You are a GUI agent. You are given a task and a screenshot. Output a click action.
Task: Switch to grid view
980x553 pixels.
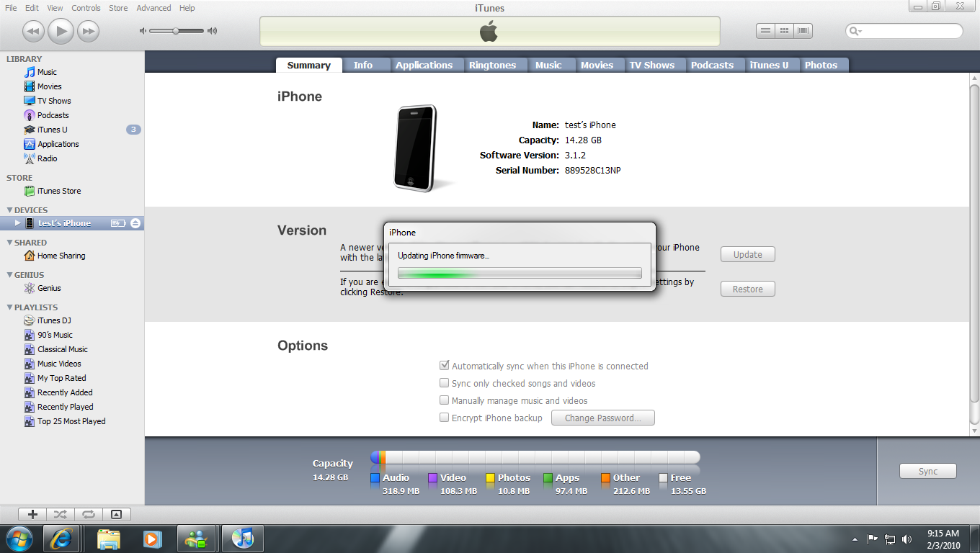tap(784, 31)
